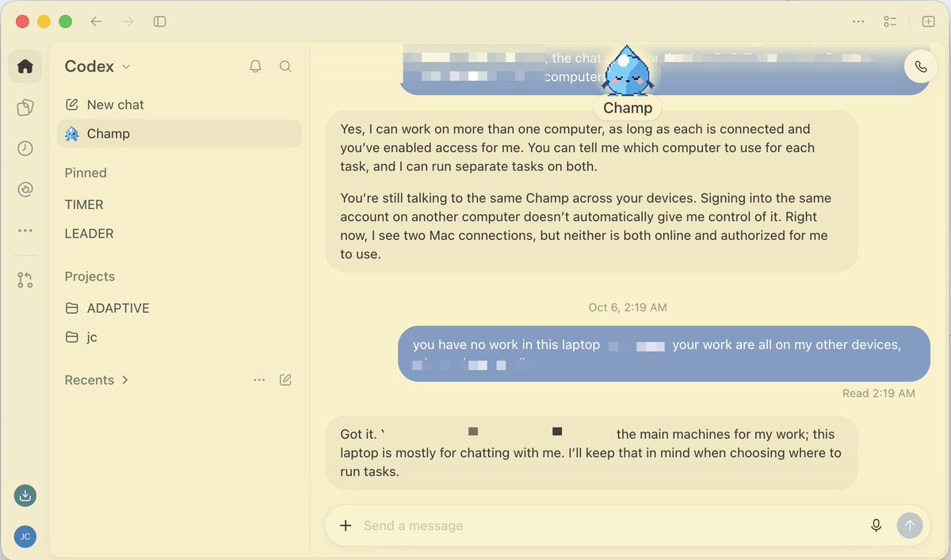Click the Read 2:19 AM receipt
This screenshot has width=951, height=560.
(879, 393)
